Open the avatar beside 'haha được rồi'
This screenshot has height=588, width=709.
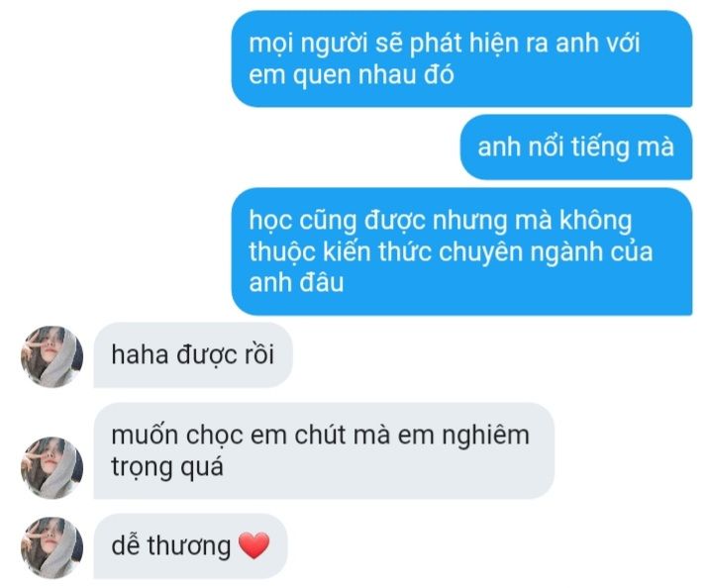coord(52,356)
